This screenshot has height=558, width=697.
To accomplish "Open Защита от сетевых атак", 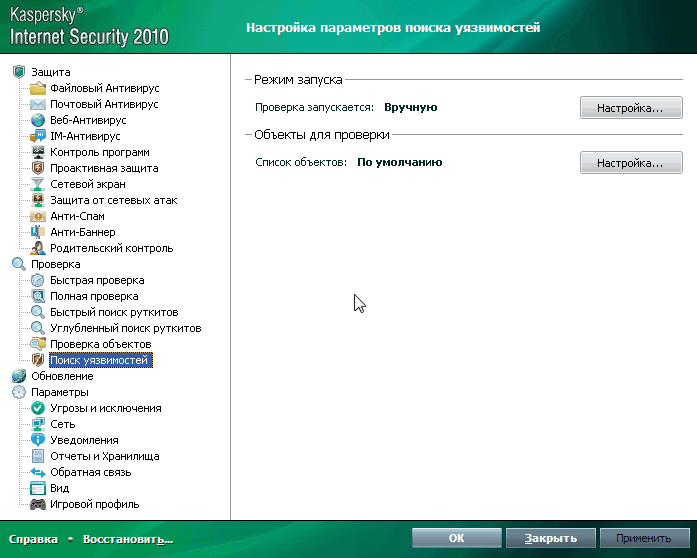I will 113,200.
